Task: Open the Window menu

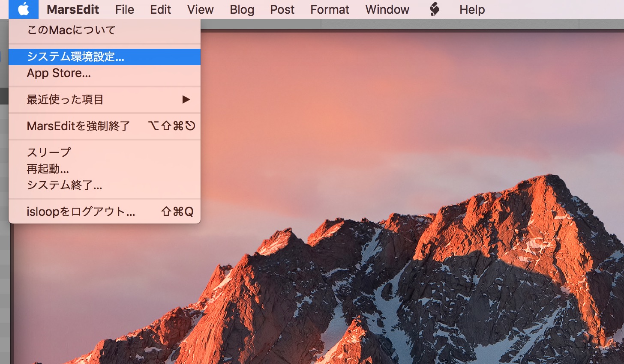Action: (x=387, y=9)
